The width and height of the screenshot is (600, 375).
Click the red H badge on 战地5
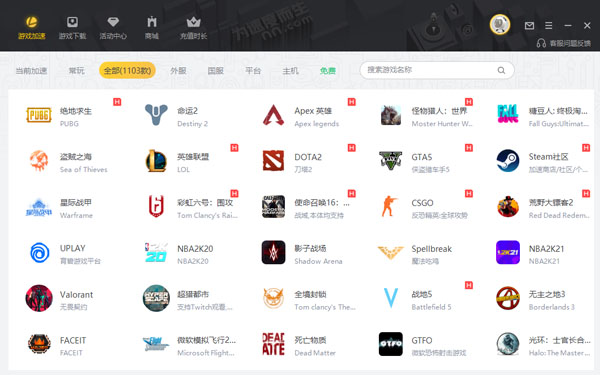click(469, 285)
